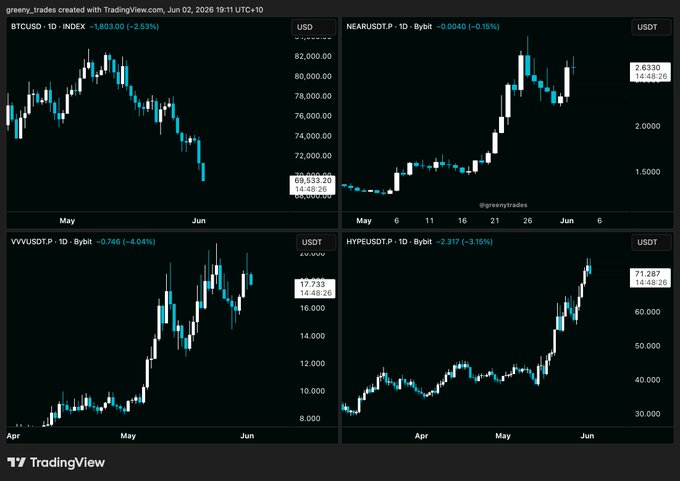The image size is (680, 481).
Task: Click the 50.000 price level on HYPE chart
Action: click(x=647, y=346)
